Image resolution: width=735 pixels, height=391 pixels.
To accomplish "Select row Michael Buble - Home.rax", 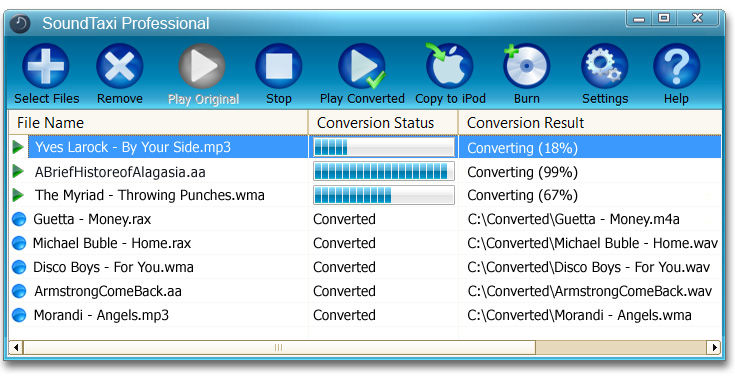I will [x=365, y=243].
